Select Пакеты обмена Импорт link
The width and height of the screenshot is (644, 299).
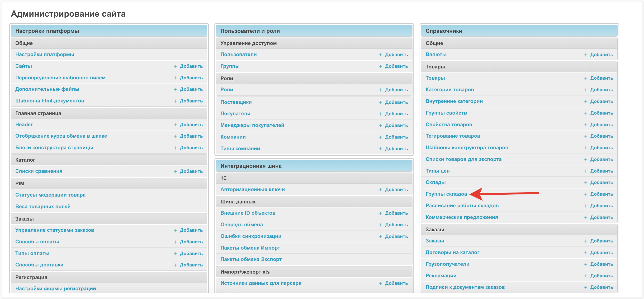(250, 248)
